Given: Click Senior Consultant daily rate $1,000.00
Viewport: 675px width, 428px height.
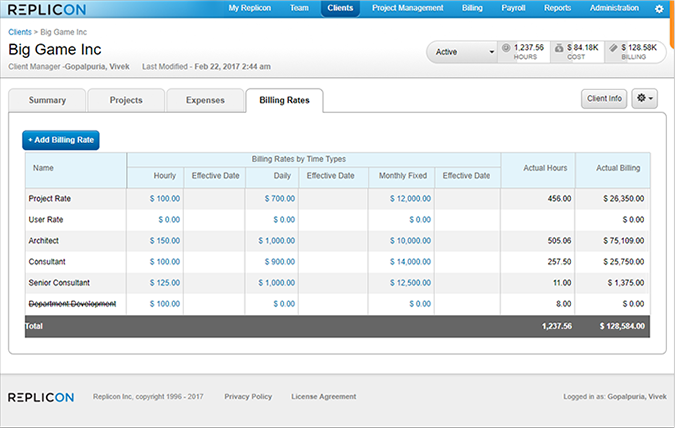Looking at the screenshot, I should click(277, 282).
